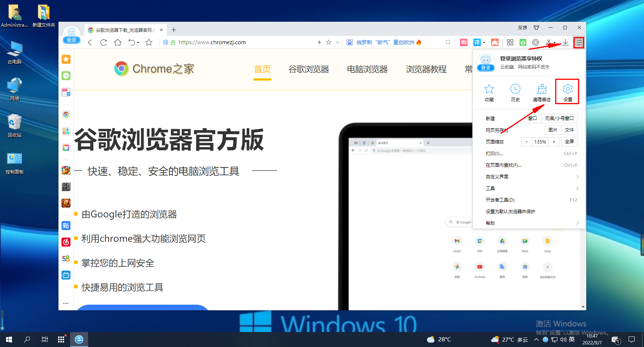Open sidebar Chrome icon
Image resolution: width=644 pixels, height=347 pixels.
pos(66,115)
